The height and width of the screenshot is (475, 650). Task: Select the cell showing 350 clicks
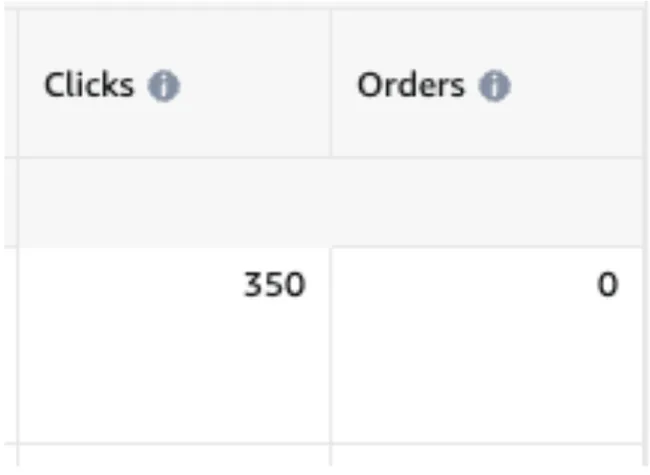click(175, 345)
